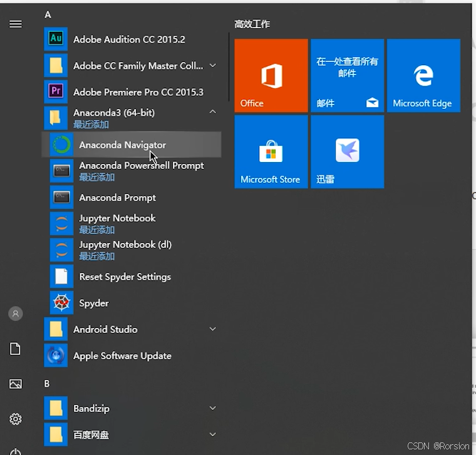Expand the Android Studio chevron
Viewport: 476px width, 455px height.
tap(213, 329)
